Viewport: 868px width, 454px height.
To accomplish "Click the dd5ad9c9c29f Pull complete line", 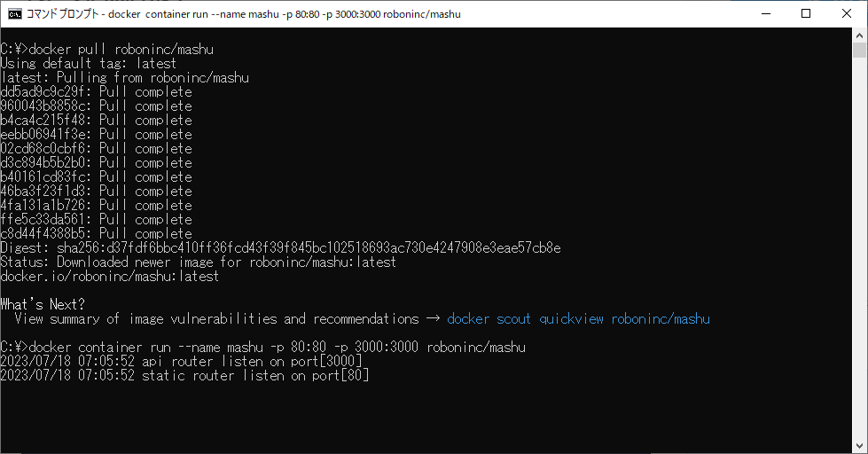I will (x=96, y=91).
